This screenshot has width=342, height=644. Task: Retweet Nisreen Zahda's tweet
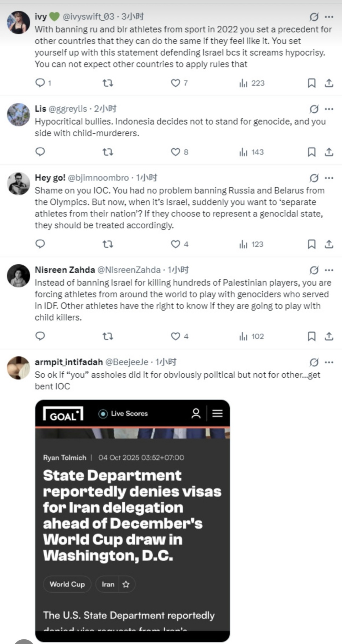108,336
